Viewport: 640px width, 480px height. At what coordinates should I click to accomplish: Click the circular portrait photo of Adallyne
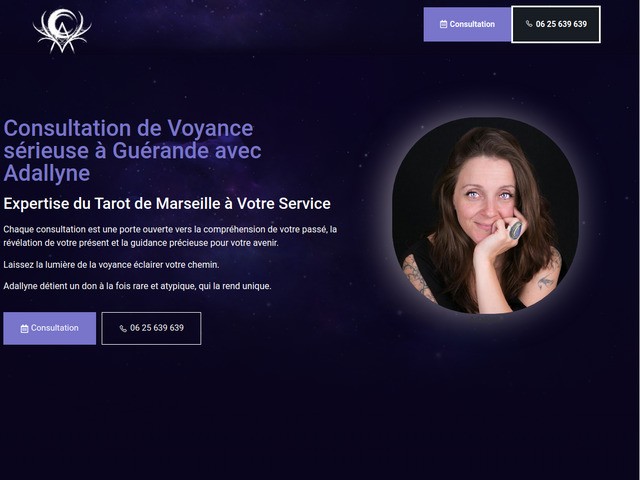485,216
